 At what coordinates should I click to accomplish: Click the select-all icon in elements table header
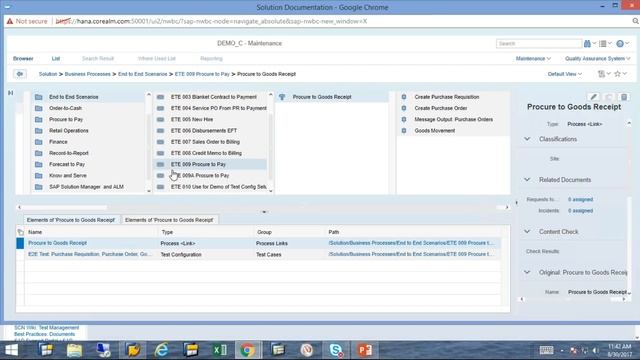point(20,232)
